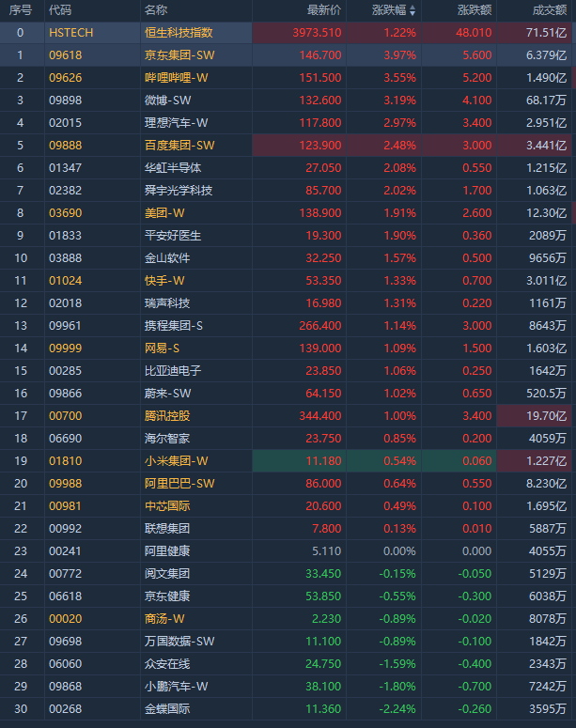Image resolution: width=576 pixels, height=728 pixels.
Task: Click the sort arrows beside 涨跌幅 header
Action: tap(411, 9)
